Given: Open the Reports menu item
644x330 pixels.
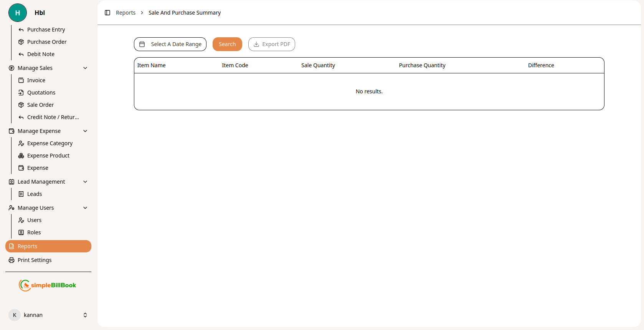Looking at the screenshot, I should tap(48, 246).
